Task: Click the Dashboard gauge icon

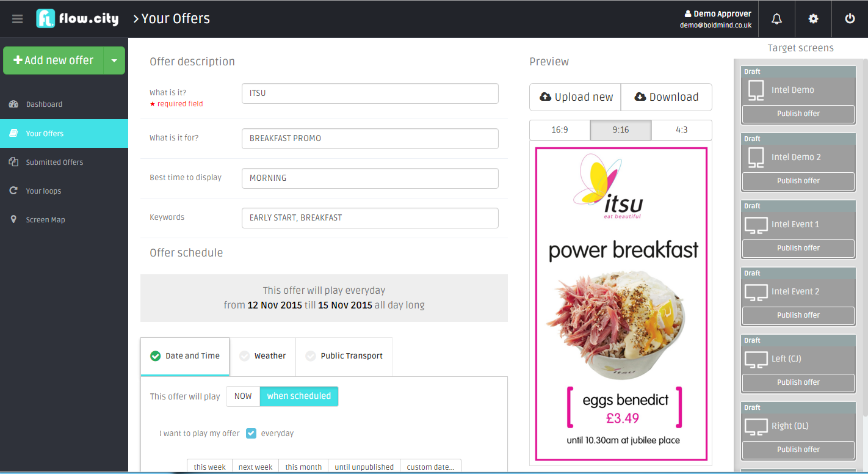Action: [x=13, y=104]
